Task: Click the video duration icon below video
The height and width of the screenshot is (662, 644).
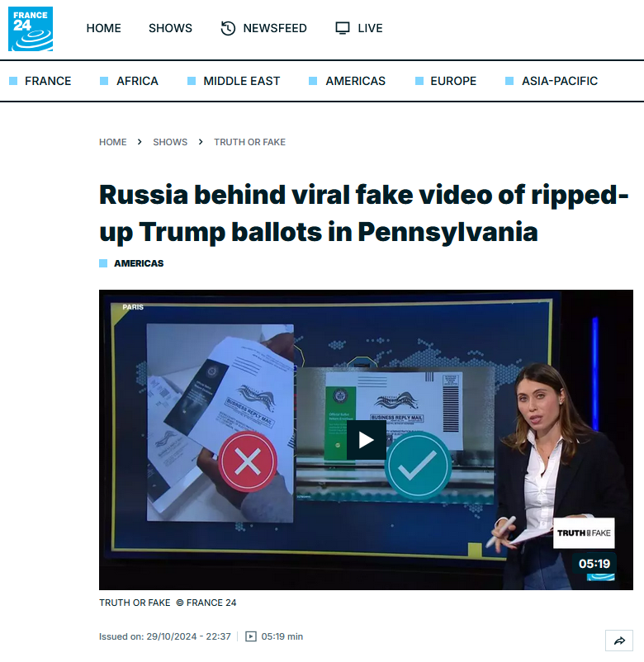Action: pos(251,636)
